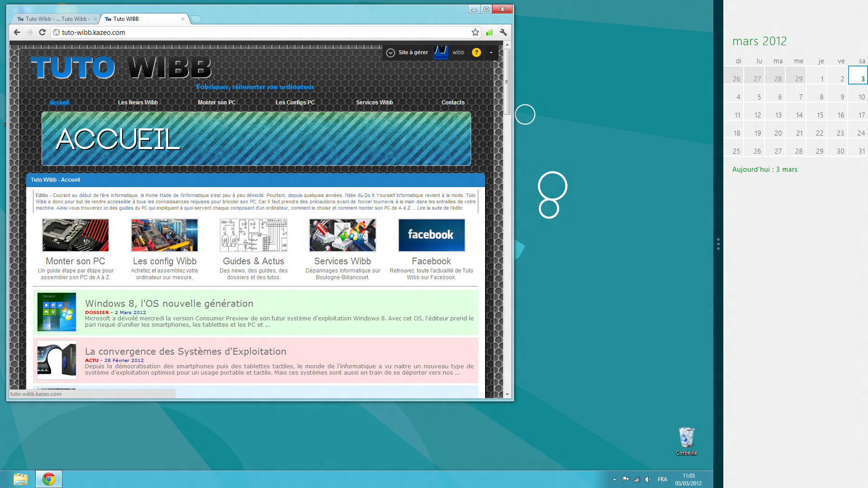Click the green bars extension icon
The image size is (868, 488).
click(x=489, y=32)
